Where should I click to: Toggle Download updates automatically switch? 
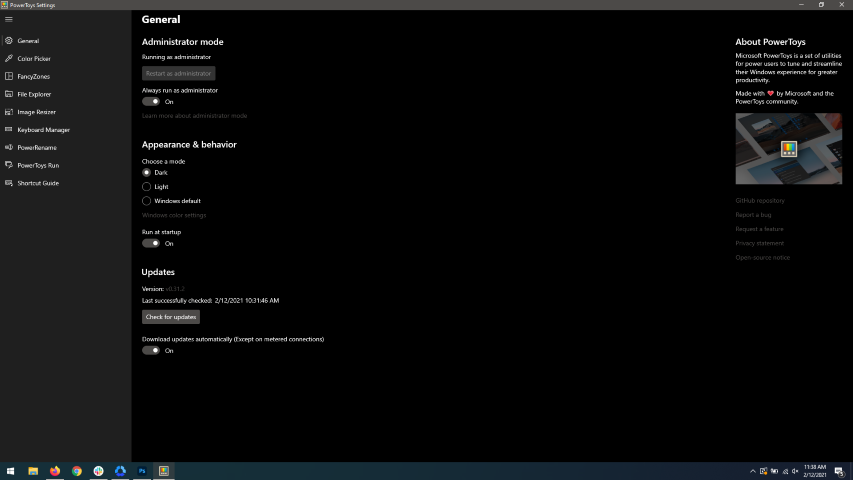point(151,350)
